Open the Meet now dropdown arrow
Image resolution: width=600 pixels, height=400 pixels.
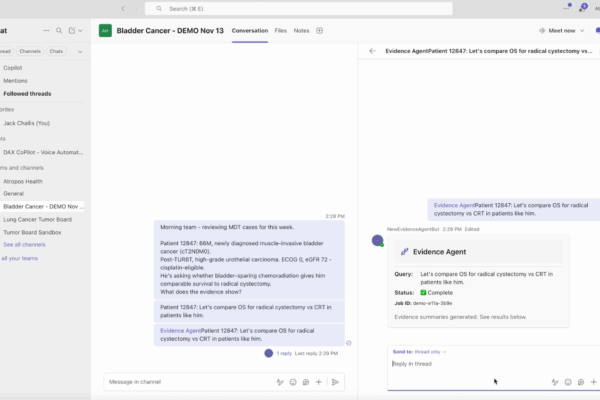pos(582,31)
